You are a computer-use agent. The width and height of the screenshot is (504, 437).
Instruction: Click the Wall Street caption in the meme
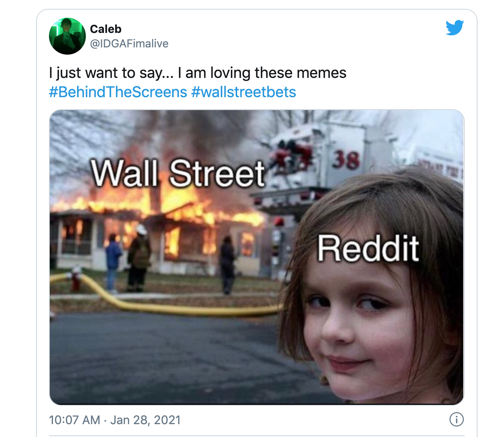[x=178, y=173]
